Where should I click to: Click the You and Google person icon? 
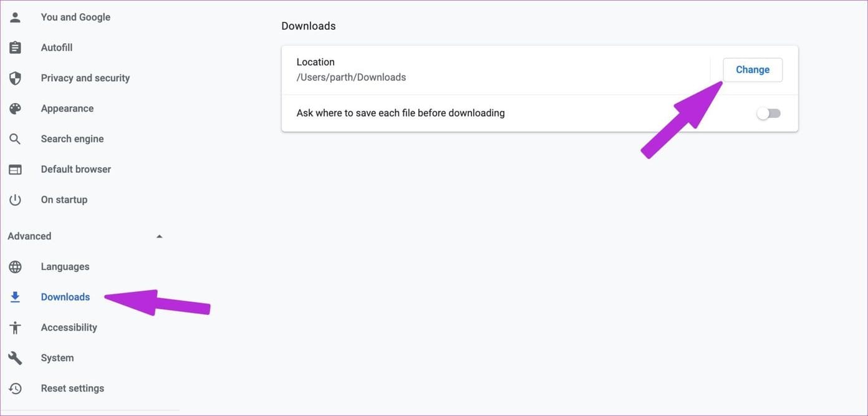coord(15,17)
